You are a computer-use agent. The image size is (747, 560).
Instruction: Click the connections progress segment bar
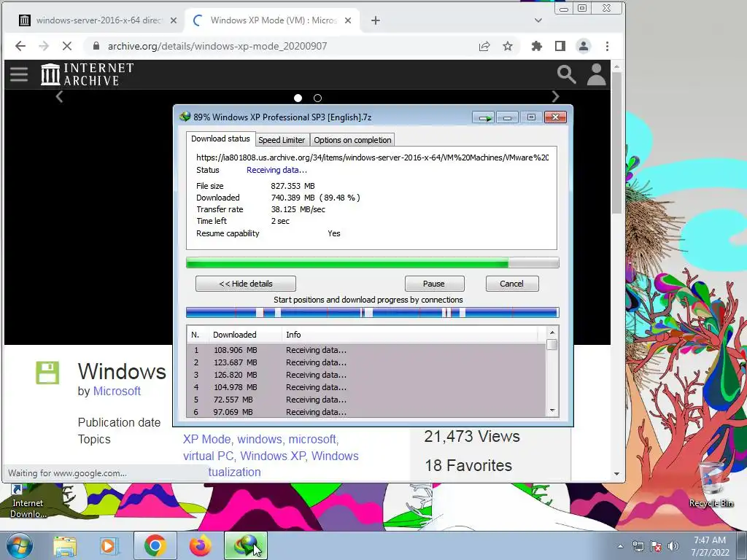373,312
